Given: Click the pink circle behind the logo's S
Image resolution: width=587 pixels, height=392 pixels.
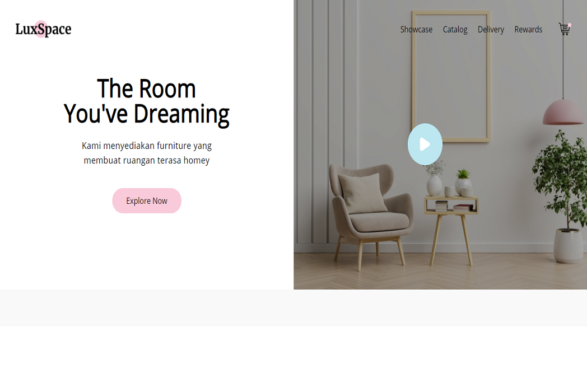Looking at the screenshot, I should tap(41, 29).
